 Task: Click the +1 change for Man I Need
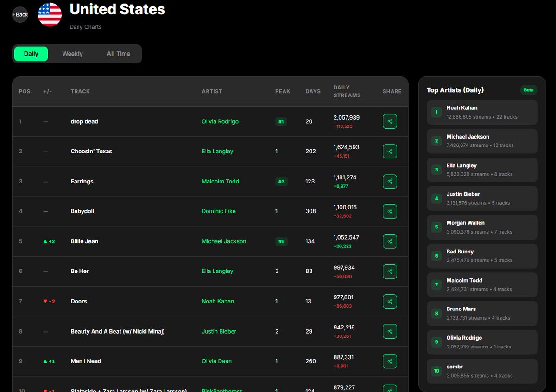coord(49,361)
